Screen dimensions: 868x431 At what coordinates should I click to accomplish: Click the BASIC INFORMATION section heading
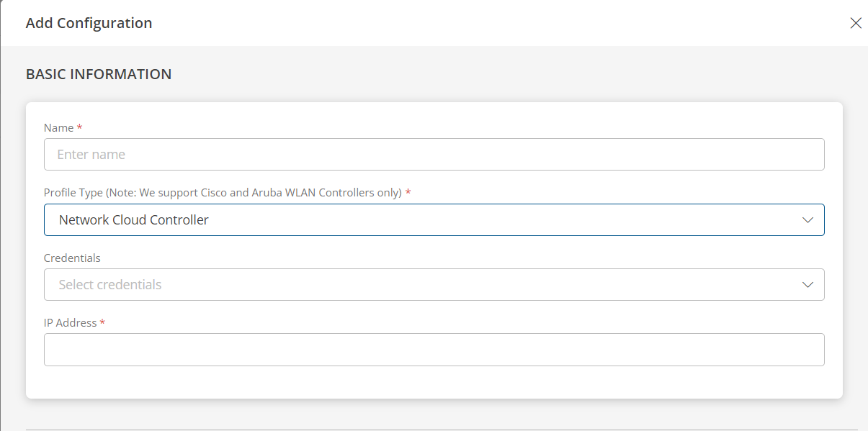click(99, 73)
